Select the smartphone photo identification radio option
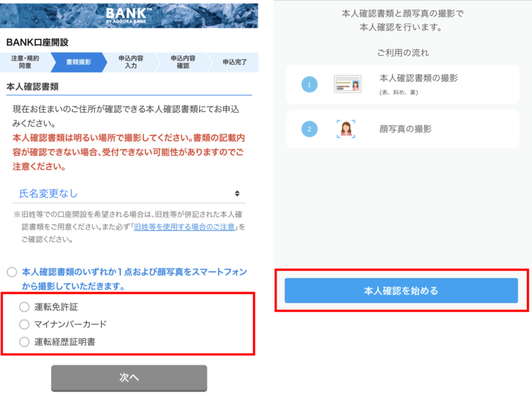Viewport: 532px width, 410px height. tap(12, 272)
